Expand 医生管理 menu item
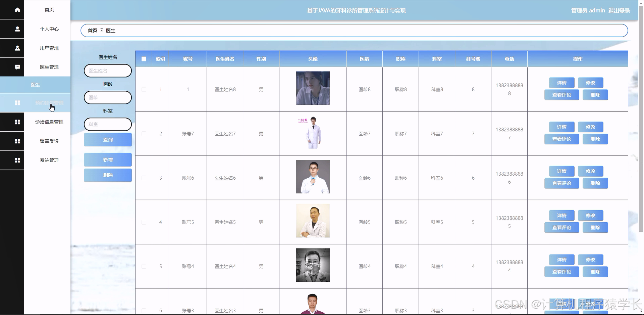The width and height of the screenshot is (644, 315). 49,67
